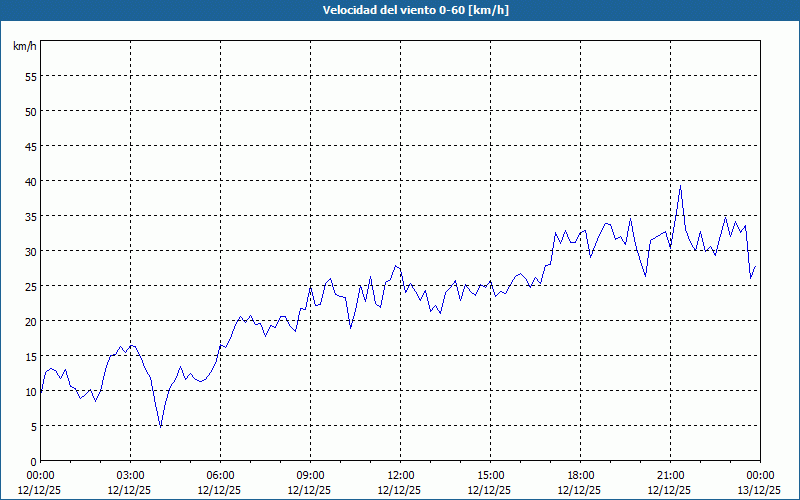Select the '03:00' time label on x-axis

pyautogui.click(x=130, y=475)
